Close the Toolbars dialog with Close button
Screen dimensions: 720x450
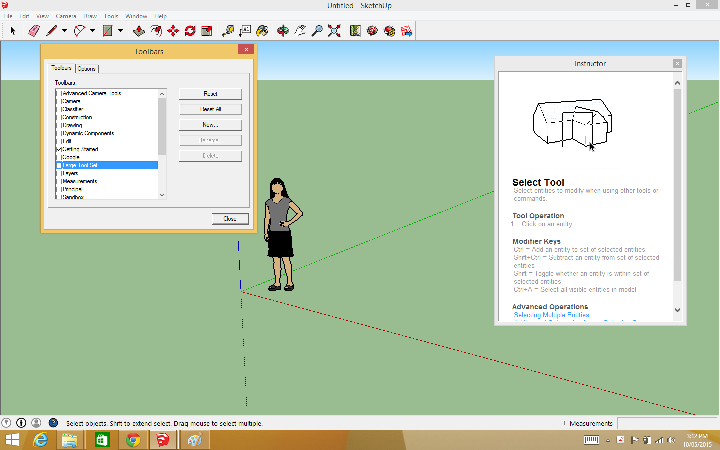point(230,218)
